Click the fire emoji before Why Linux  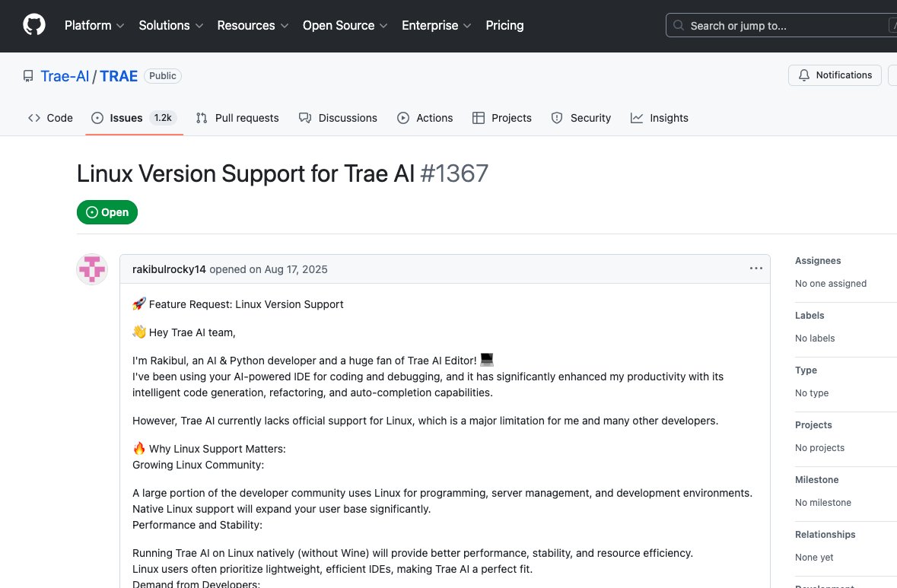[139, 448]
